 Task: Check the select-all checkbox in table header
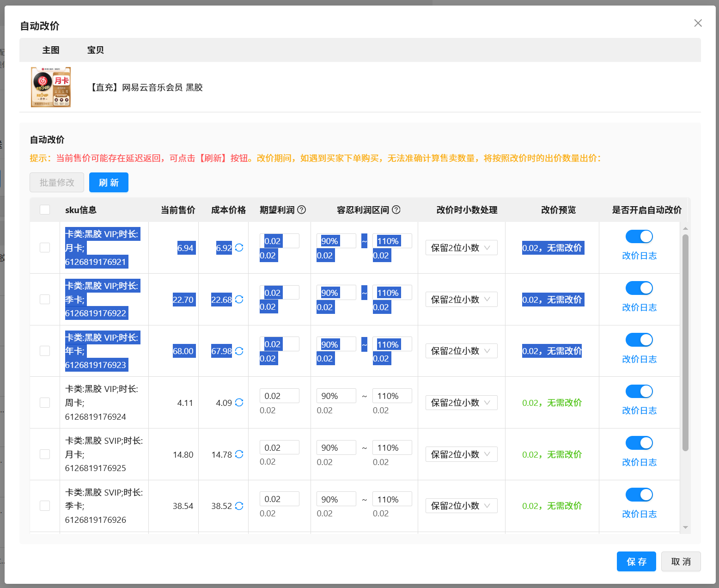[x=45, y=210]
